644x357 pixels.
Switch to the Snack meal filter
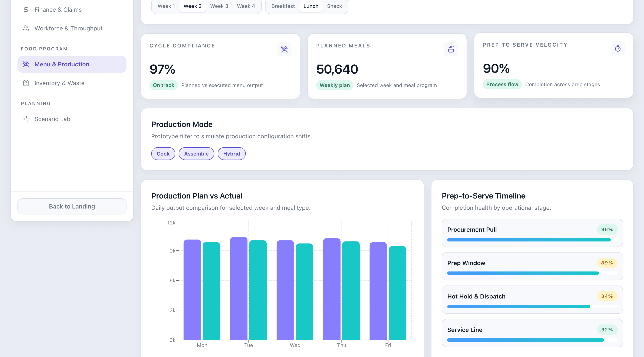click(334, 6)
